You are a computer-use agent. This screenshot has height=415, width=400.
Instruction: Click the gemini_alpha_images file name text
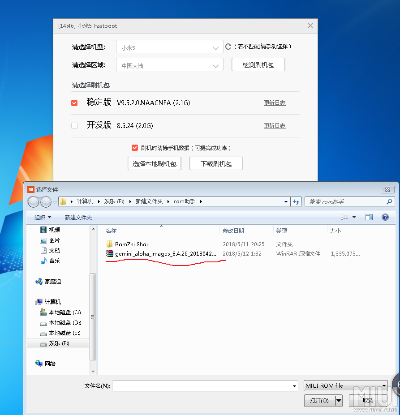click(166, 254)
